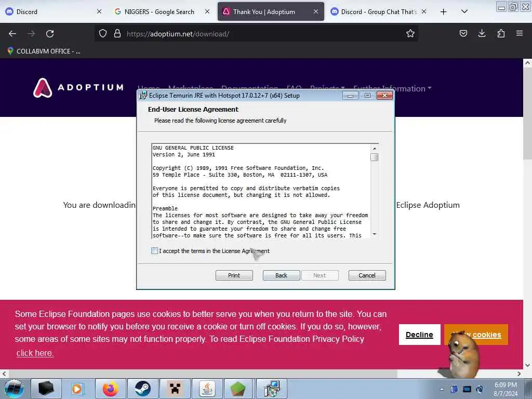Open the tracking protection shield icon
Viewport: 532px width, 399px height.
(x=103, y=34)
